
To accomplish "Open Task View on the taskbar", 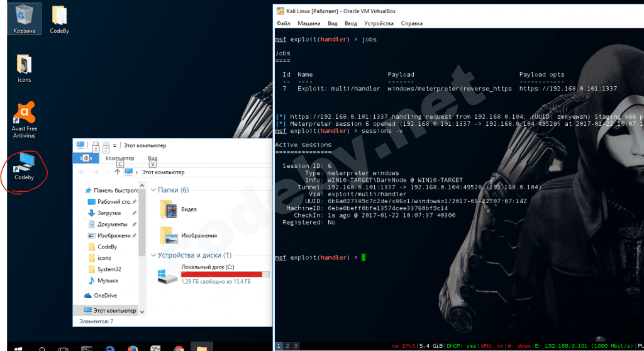I will click(x=64, y=348).
